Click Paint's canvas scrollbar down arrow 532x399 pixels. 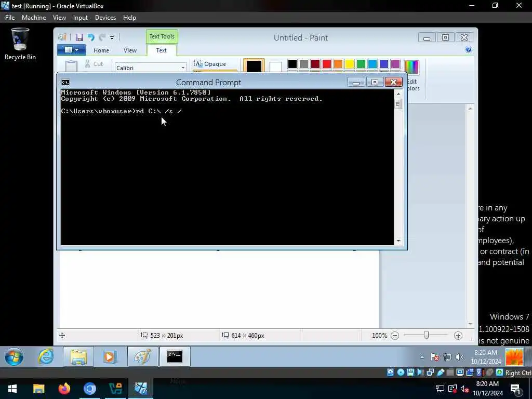tap(470, 324)
